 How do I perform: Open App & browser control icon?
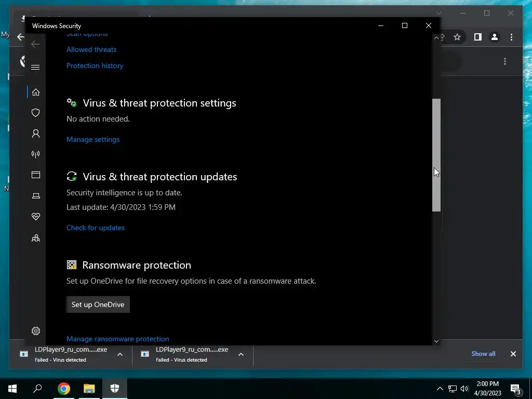point(36,175)
